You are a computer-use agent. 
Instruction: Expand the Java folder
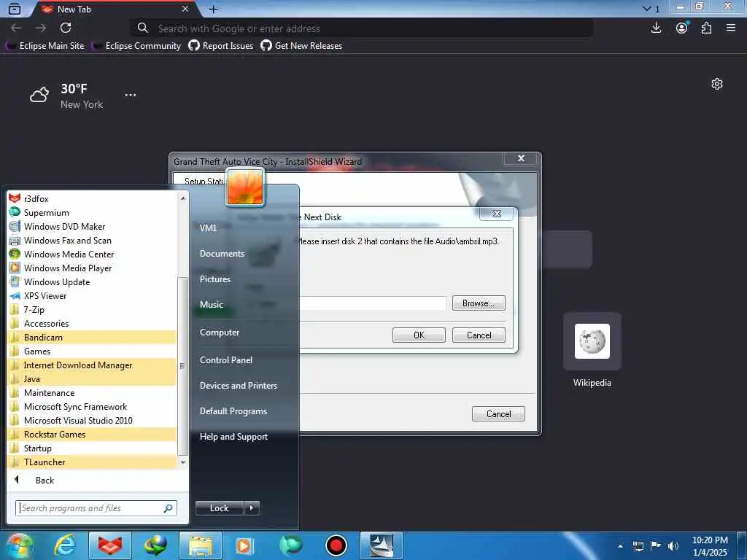[93, 378]
